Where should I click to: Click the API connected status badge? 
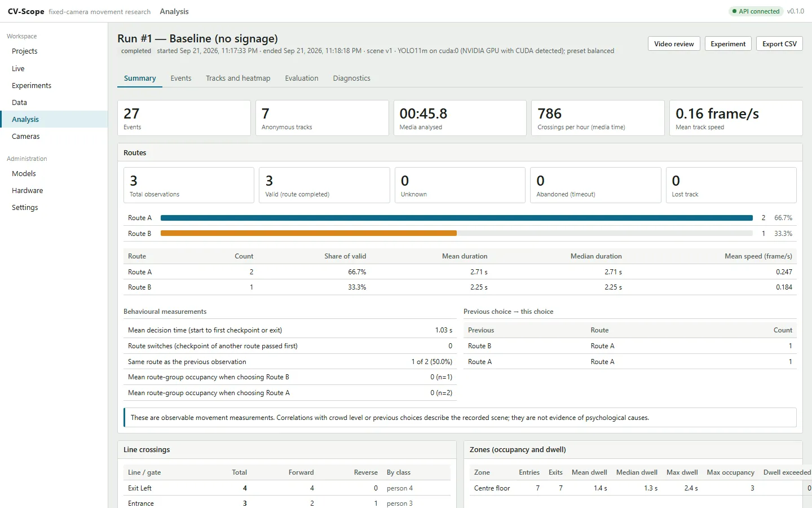tap(756, 11)
